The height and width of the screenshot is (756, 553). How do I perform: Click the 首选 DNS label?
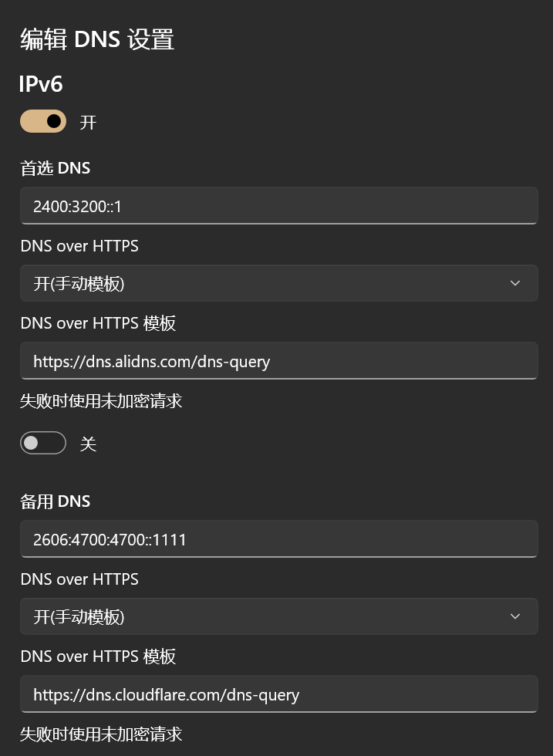point(56,167)
